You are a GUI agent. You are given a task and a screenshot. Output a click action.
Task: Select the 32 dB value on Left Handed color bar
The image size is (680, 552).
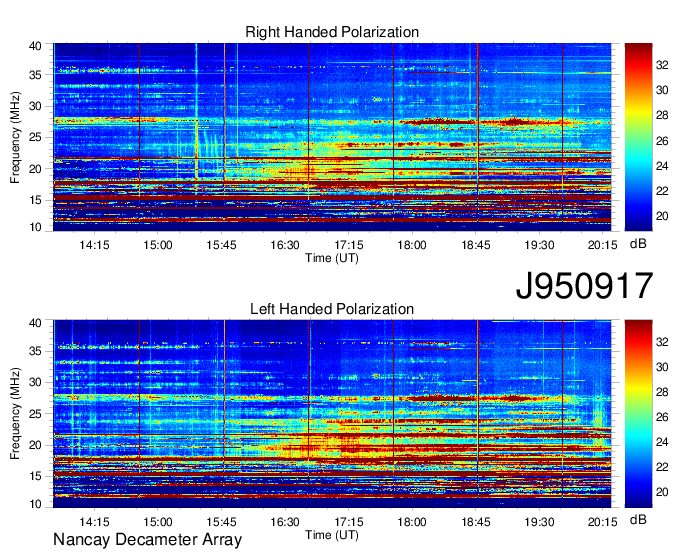(x=662, y=342)
